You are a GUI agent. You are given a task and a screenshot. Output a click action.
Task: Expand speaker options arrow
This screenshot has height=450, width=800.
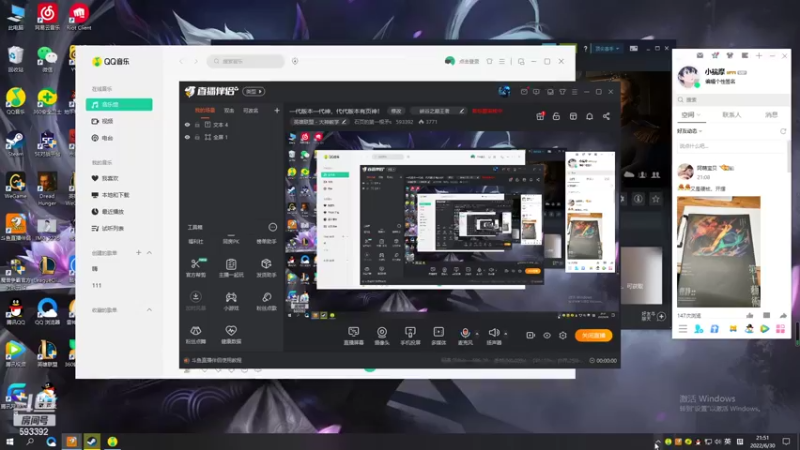pyautogui.click(x=506, y=334)
